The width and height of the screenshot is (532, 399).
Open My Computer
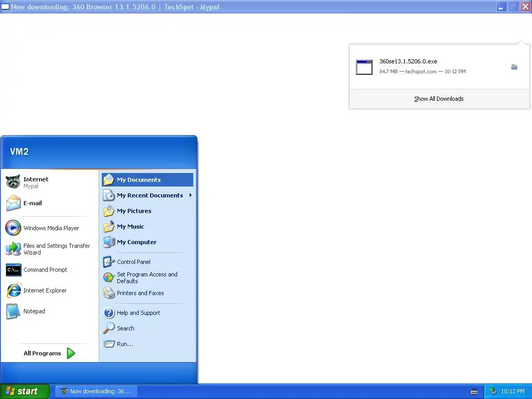[x=148, y=242]
